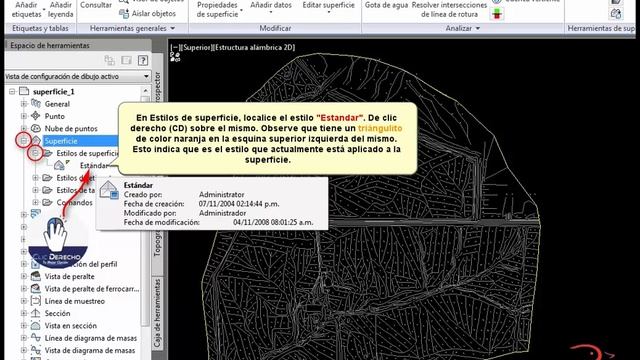The height and width of the screenshot is (360, 640).
Task: Expand the Vista de peralte node
Action: click(24, 276)
